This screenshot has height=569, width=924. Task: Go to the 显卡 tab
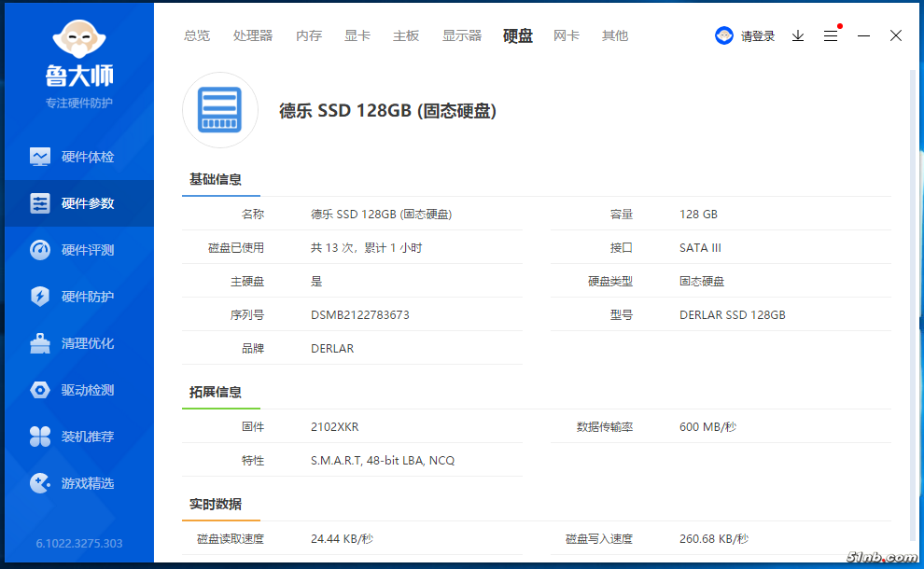(357, 35)
